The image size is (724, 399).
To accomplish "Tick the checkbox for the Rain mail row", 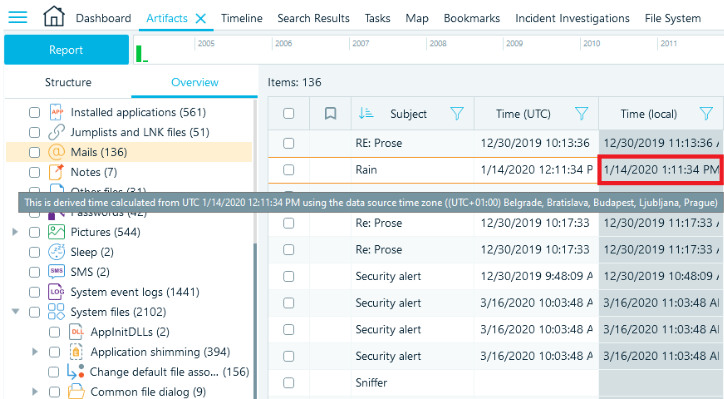I will (289, 170).
